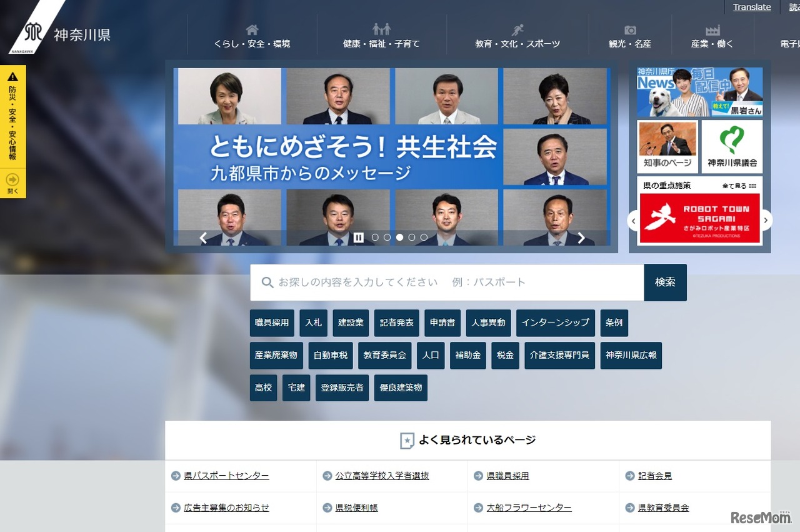Select the 宅建 keyword tag
800x532 pixels.
coord(296,388)
